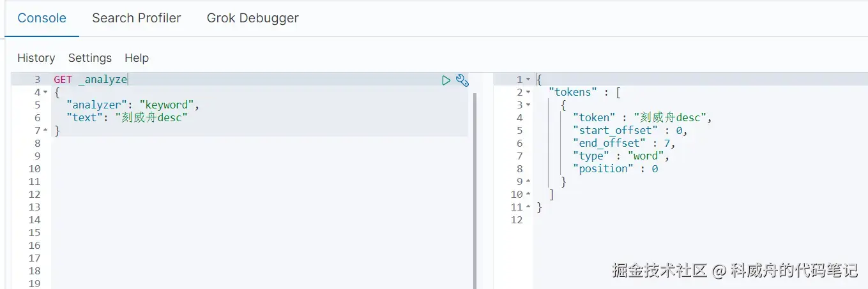Collapse the token object at line 3

(528, 105)
